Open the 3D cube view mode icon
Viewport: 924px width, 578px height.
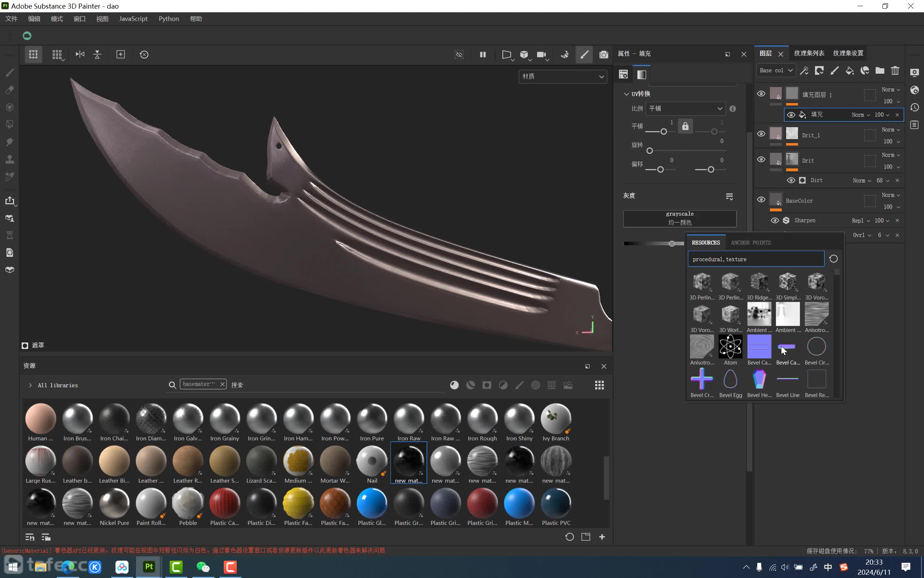click(524, 54)
